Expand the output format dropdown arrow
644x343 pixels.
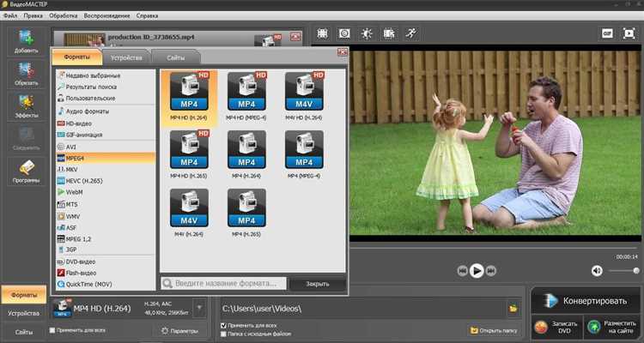[199, 308]
